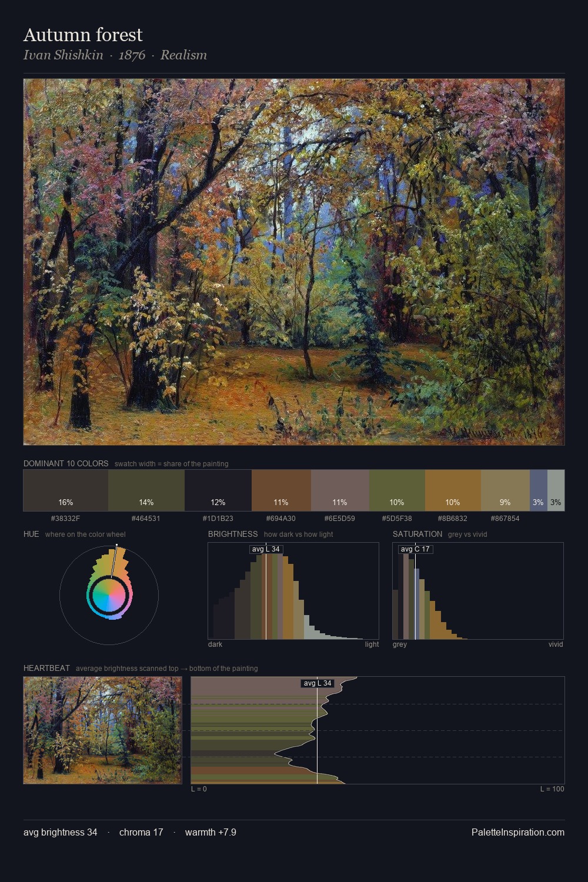Click 'chroma 17' in the footer
This screenshot has height=882, width=588.
[141, 832]
